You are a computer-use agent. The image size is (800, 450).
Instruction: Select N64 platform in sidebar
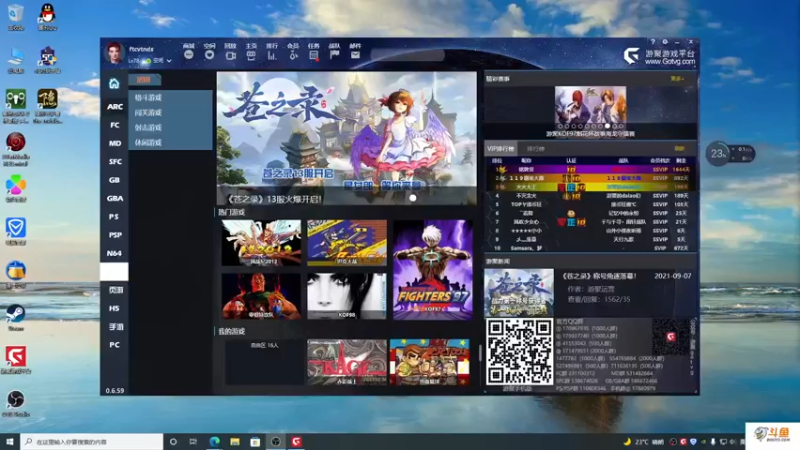115,254
